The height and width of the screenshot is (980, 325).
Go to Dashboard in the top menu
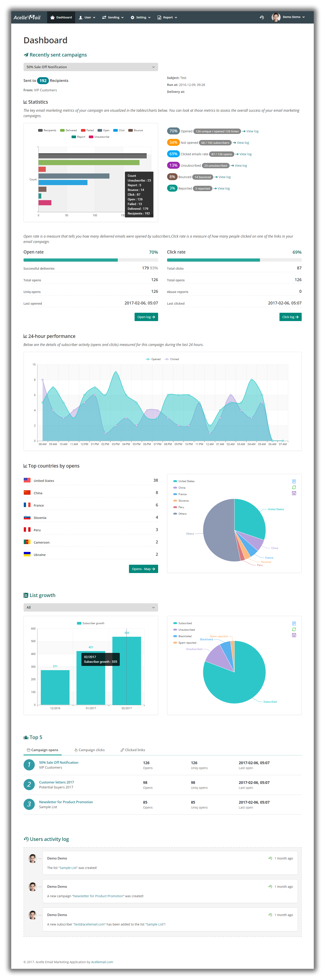pos(61,17)
